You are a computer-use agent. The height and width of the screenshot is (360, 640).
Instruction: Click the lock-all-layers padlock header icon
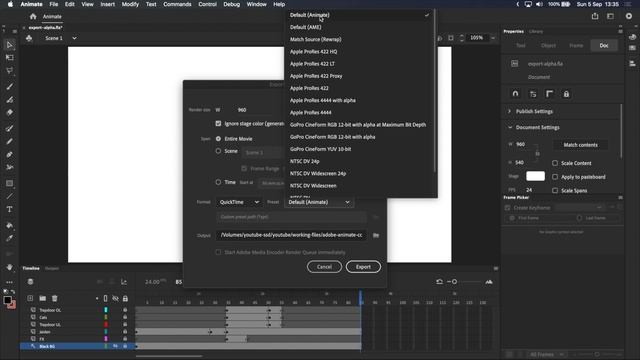click(125, 298)
